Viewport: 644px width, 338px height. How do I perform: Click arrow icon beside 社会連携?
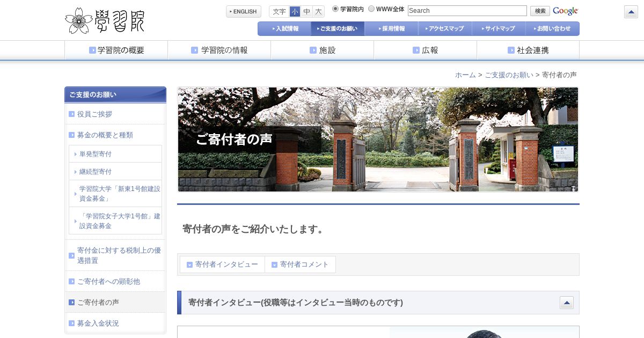[x=511, y=50]
